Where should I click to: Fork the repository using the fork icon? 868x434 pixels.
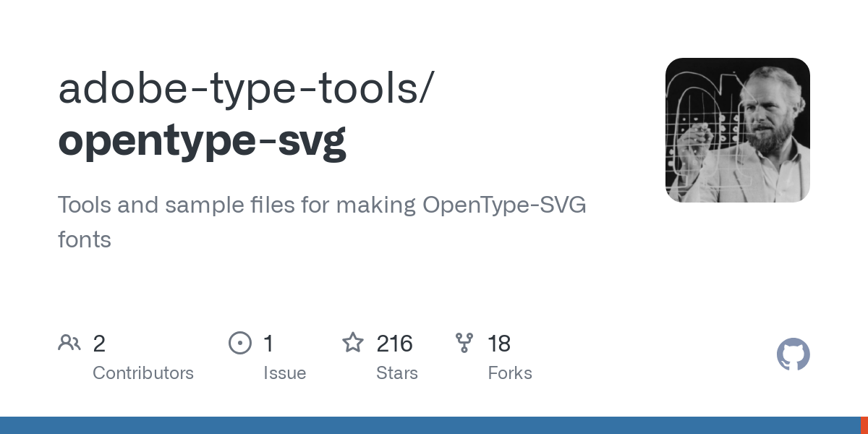[x=464, y=343]
